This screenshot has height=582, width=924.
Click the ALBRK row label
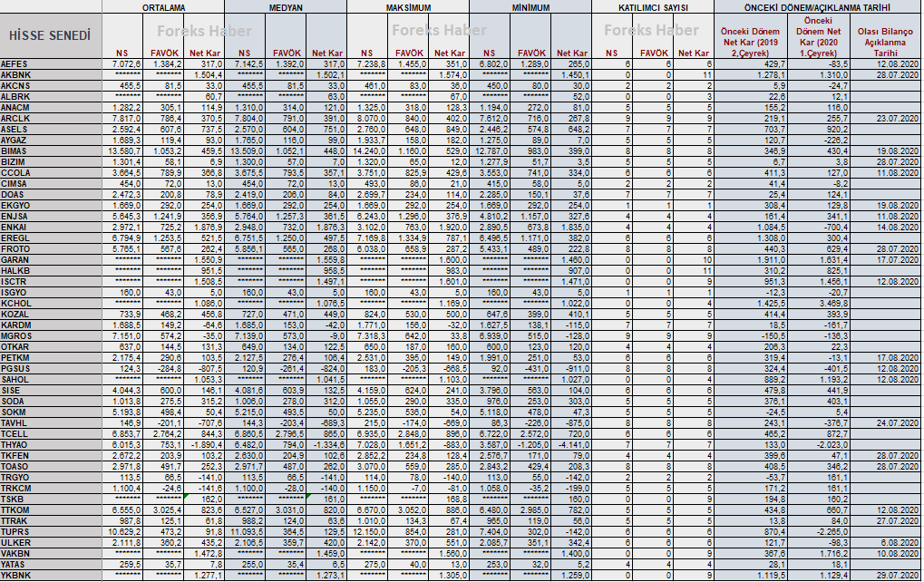[x=51, y=97]
